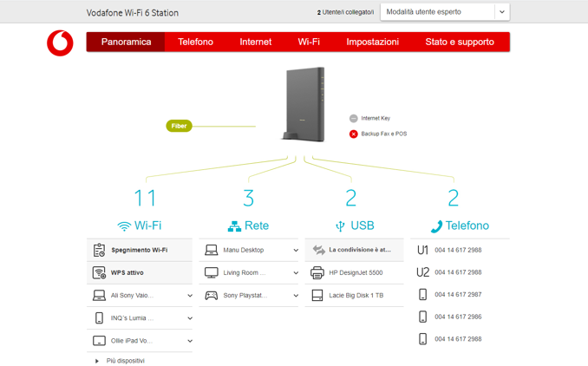
Task: Click the Telefono handset icon heading
Action: tap(436, 226)
